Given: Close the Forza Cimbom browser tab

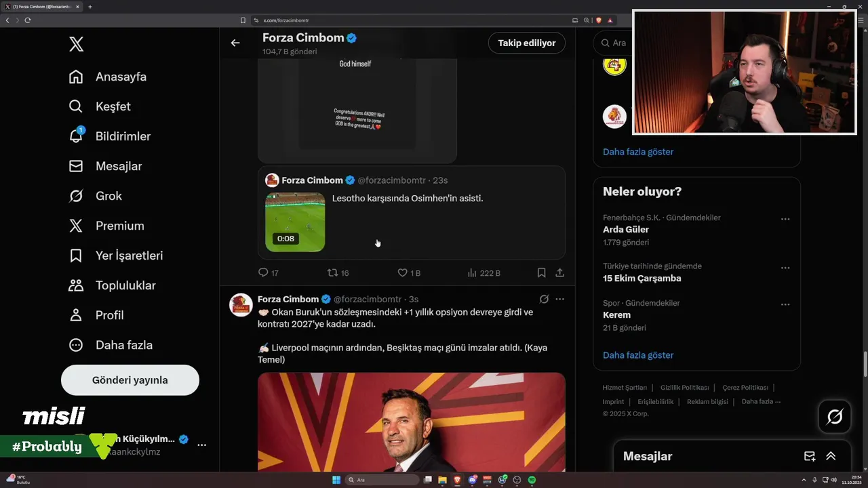Looking at the screenshot, I should pyautogui.click(x=77, y=7).
